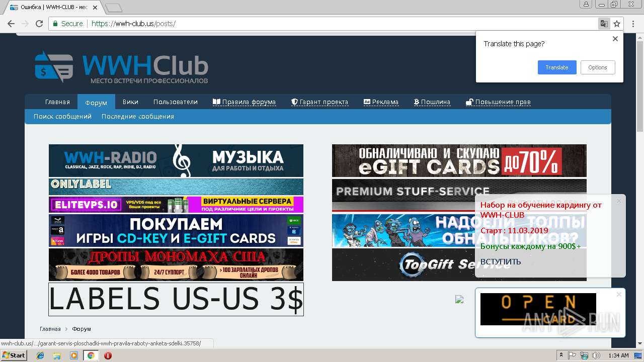Screen dimensions: 644x362
Task: Click the Набор на обучение notification title
Action: pyautogui.click(x=541, y=210)
